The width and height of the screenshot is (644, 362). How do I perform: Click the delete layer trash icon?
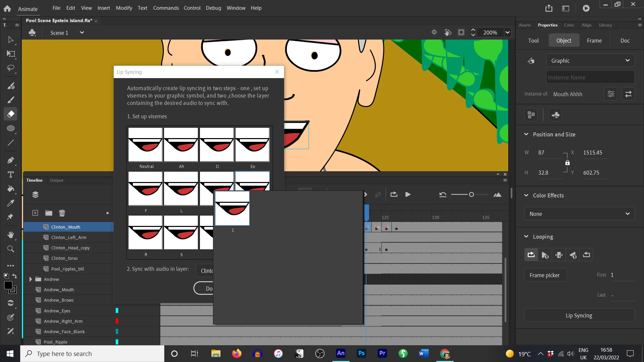pyautogui.click(x=62, y=213)
